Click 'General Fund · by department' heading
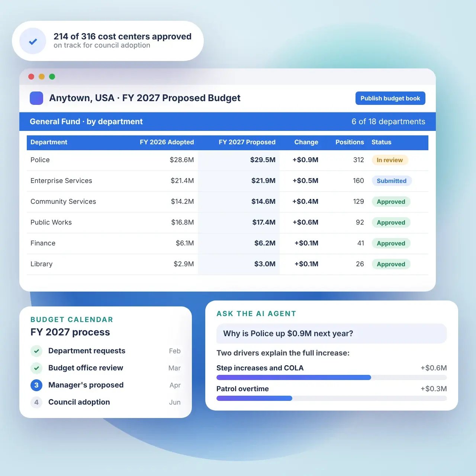The height and width of the screenshot is (476, 476). pyautogui.click(x=86, y=122)
